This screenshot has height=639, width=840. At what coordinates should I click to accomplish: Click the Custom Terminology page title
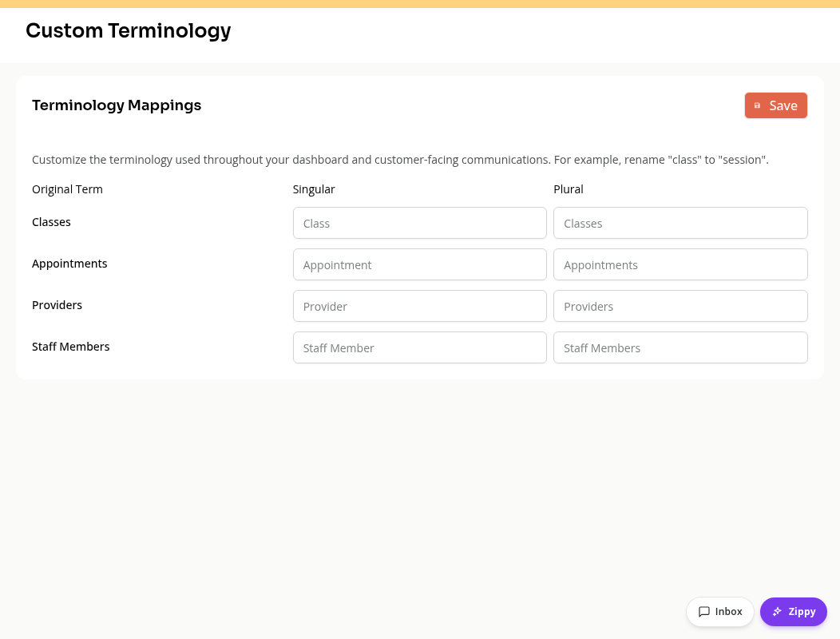point(128,31)
